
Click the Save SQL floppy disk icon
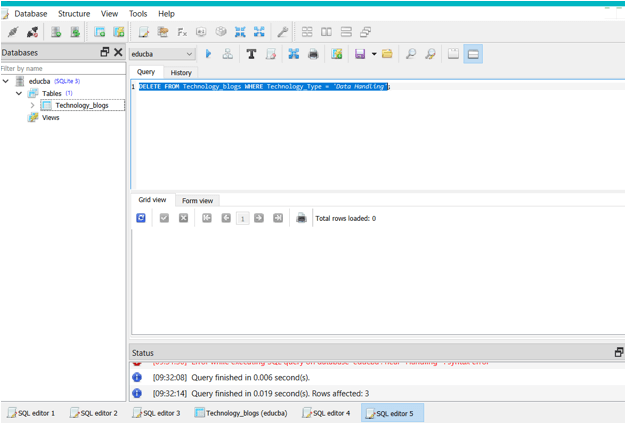click(360, 54)
